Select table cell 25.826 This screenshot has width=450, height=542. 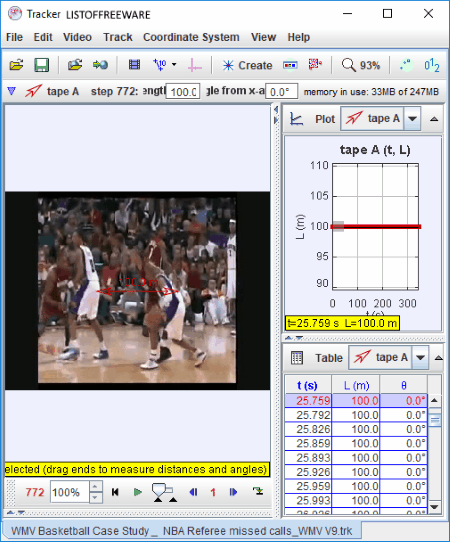[x=308, y=429]
